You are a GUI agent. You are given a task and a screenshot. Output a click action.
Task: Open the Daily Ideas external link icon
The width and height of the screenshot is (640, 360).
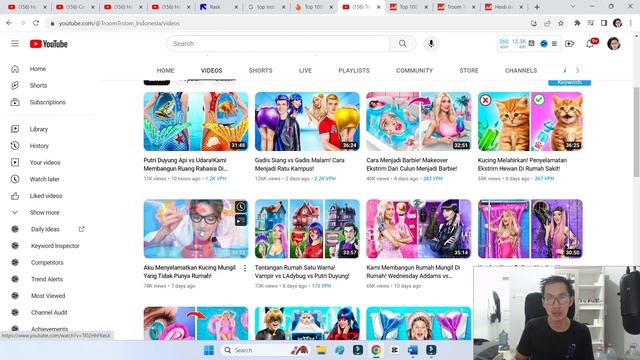tap(82, 229)
